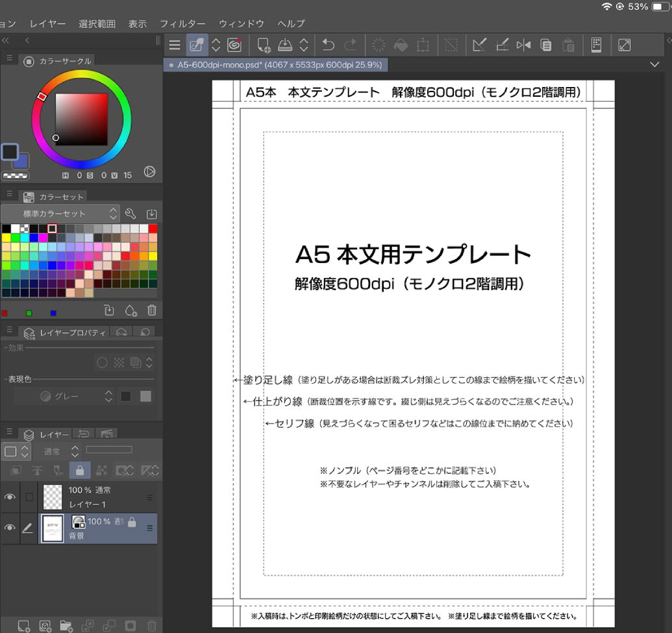Select the レイヤー1 layer thumbnail
The height and width of the screenshot is (633, 672).
click(x=53, y=497)
